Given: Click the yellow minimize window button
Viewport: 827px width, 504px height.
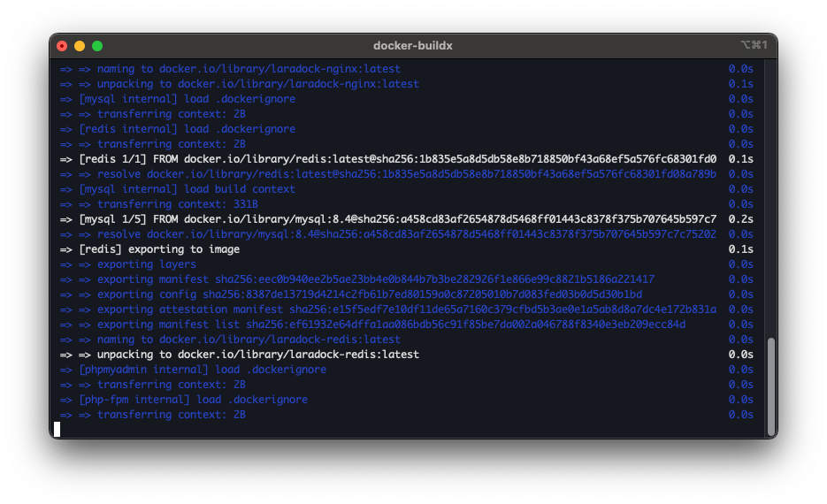Looking at the screenshot, I should click(x=80, y=46).
